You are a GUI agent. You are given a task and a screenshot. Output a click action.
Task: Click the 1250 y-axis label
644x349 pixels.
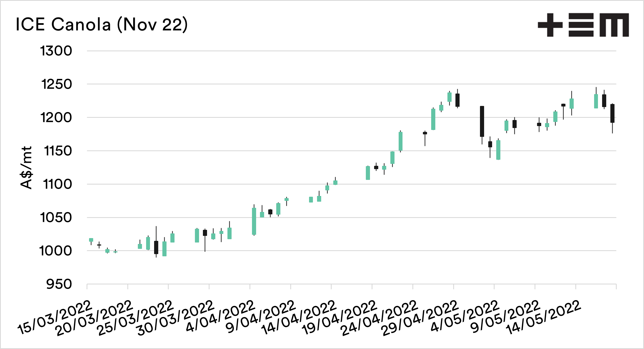pos(57,84)
